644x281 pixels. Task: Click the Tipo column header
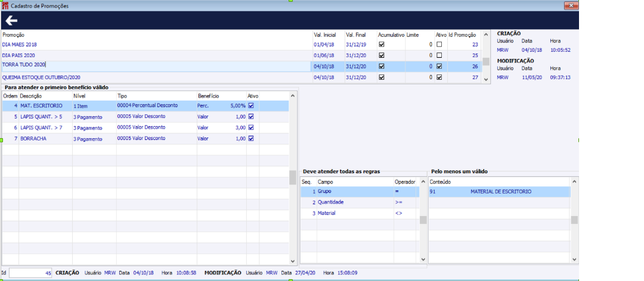122,96
